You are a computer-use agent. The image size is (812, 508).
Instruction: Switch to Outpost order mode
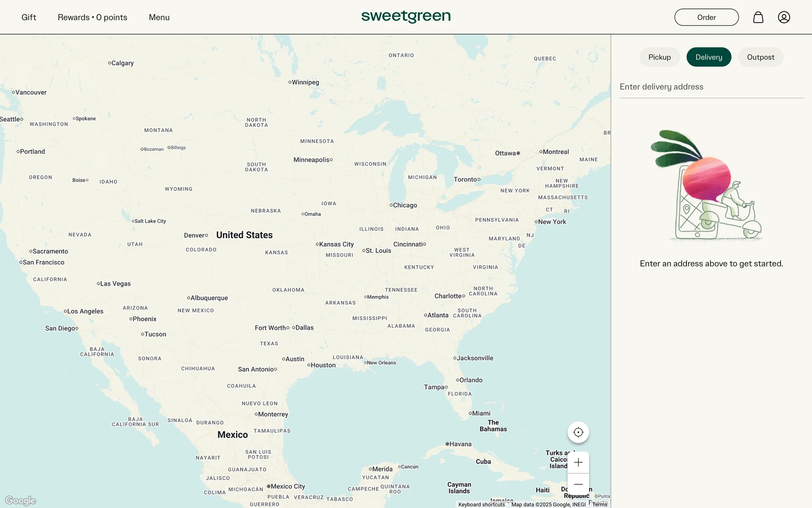point(760,57)
